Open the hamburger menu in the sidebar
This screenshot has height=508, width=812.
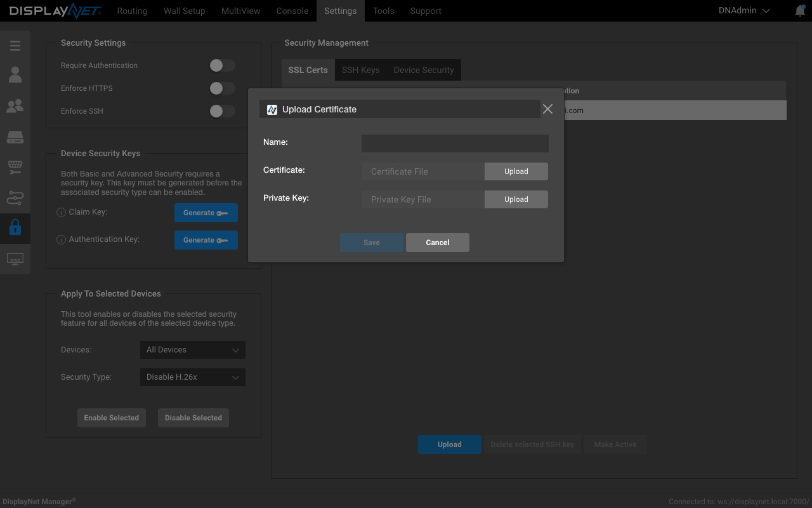point(15,46)
